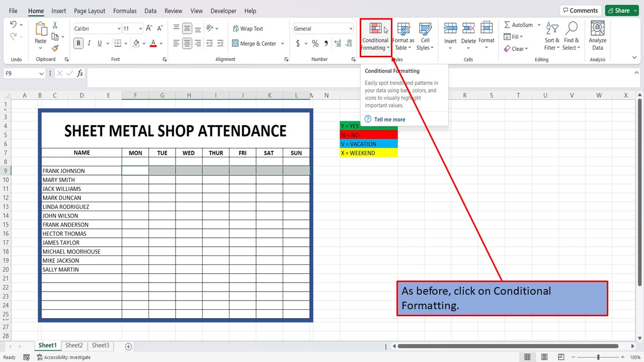
Task: Toggle Top Align vertical alignment
Action: tap(176, 29)
